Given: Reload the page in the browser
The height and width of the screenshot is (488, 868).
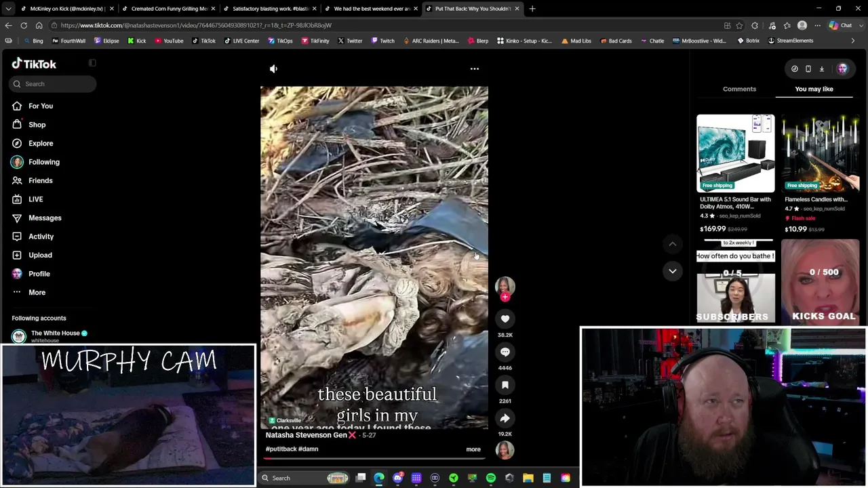Looking at the screenshot, I should click(x=24, y=25).
